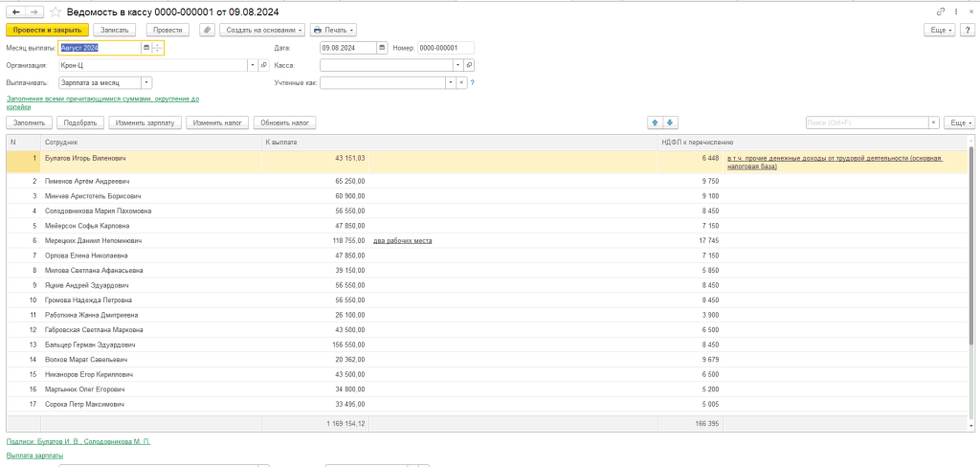
Task: Open attached files via paperclip icon
Action: point(207,30)
